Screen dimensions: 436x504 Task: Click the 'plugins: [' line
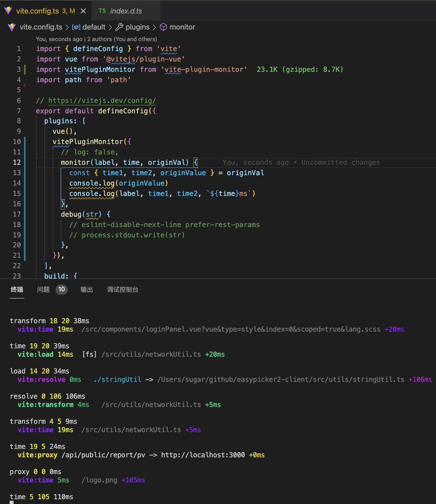65,121
